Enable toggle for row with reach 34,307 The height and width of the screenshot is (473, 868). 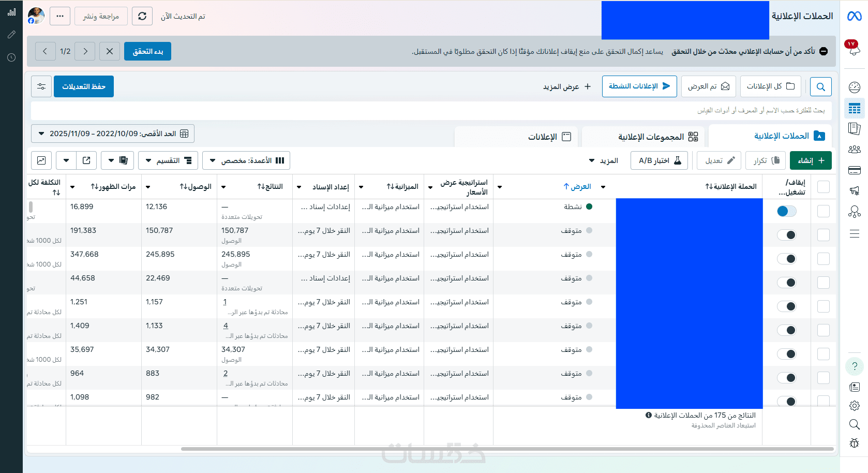click(x=787, y=354)
